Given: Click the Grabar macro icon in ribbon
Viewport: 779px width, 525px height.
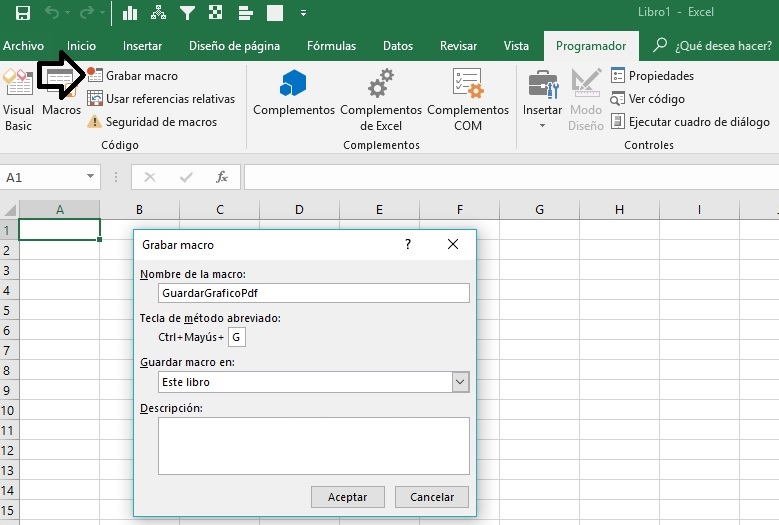Looking at the screenshot, I should pyautogui.click(x=94, y=76).
